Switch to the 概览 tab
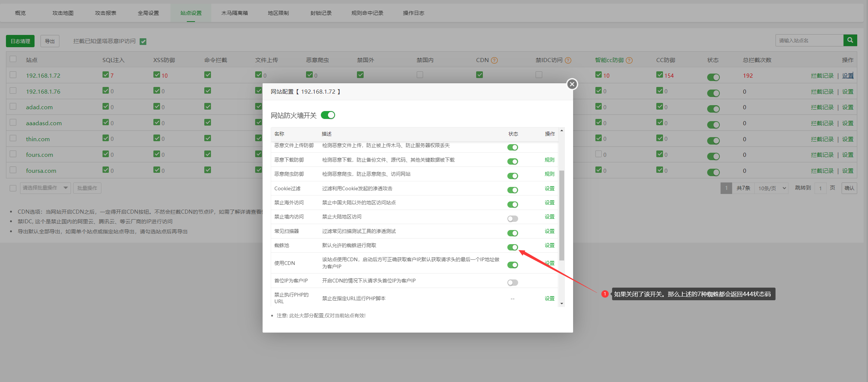868x382 pixels. click(20, 13)
